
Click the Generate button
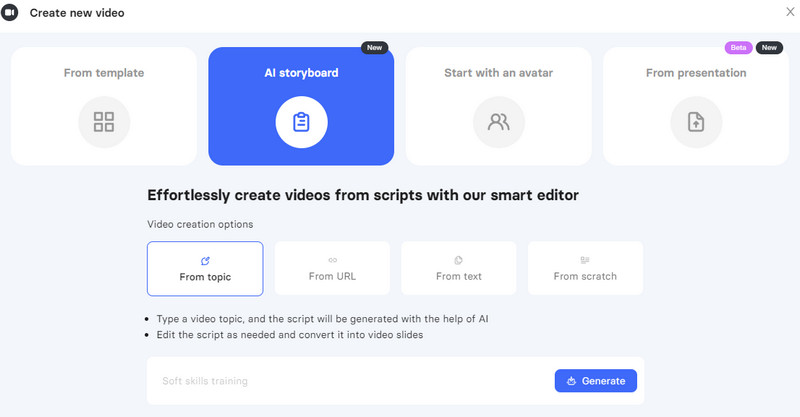pos(595,381)
